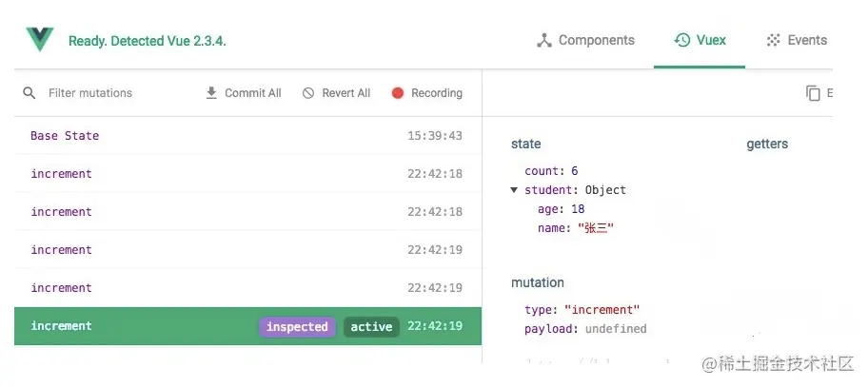
Task: Click the copy/export clipboard icon
Action: (813, 93)
